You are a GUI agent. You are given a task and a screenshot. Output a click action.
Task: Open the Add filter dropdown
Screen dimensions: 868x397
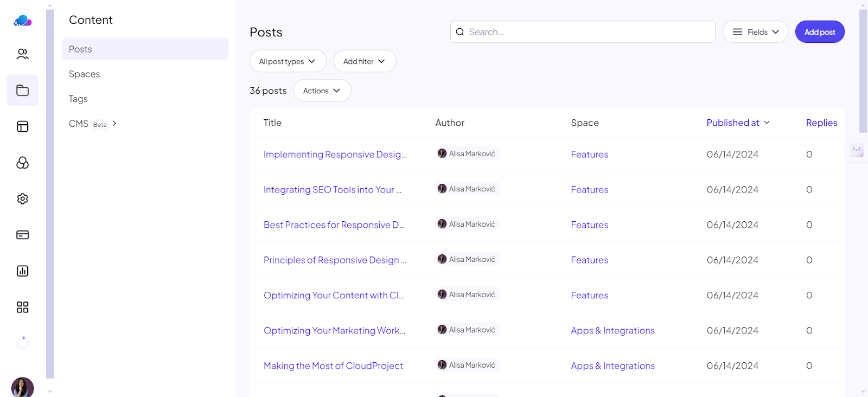[x=365, y=61]
